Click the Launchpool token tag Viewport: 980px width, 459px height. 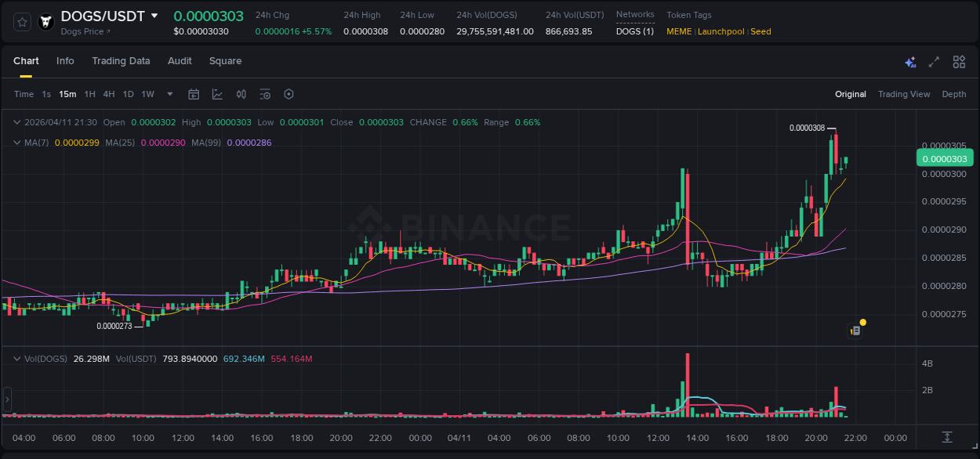(721, 31)
